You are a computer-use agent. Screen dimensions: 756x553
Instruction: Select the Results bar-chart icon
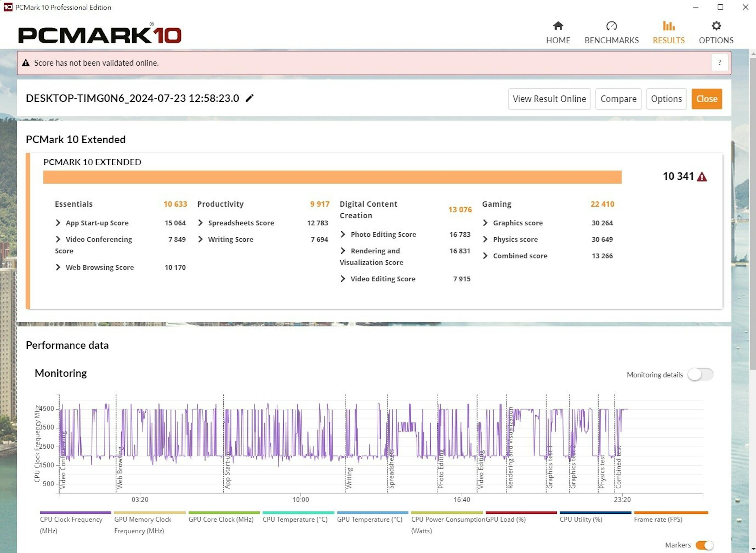click(x=668, y=26)
